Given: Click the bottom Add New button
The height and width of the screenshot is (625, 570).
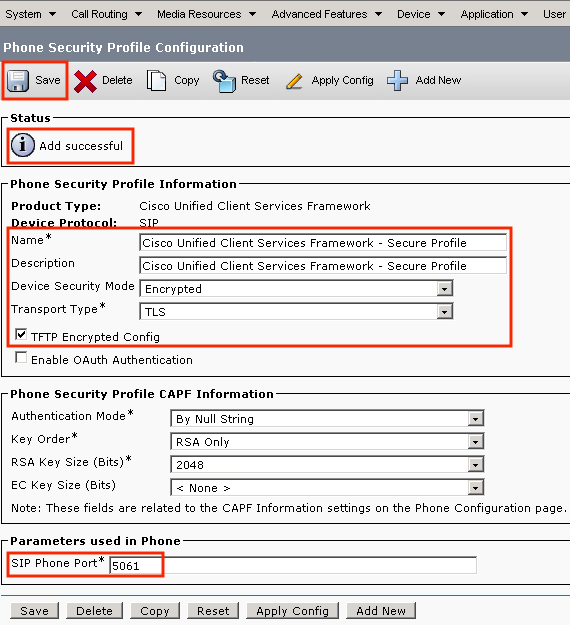Looking at the screenshot, I should pos(381,611).
